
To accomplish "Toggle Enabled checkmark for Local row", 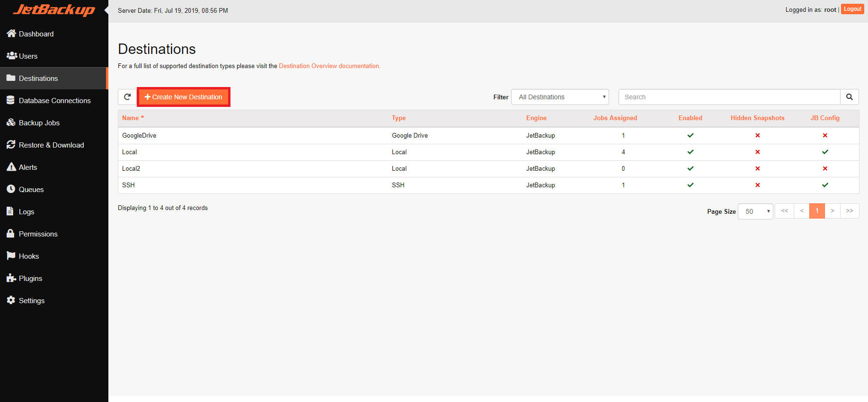I will click(691, 152).
